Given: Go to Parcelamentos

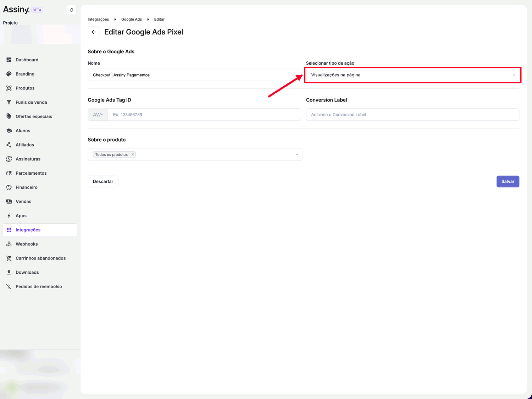Looking at the screenshot, I should 40,173.
